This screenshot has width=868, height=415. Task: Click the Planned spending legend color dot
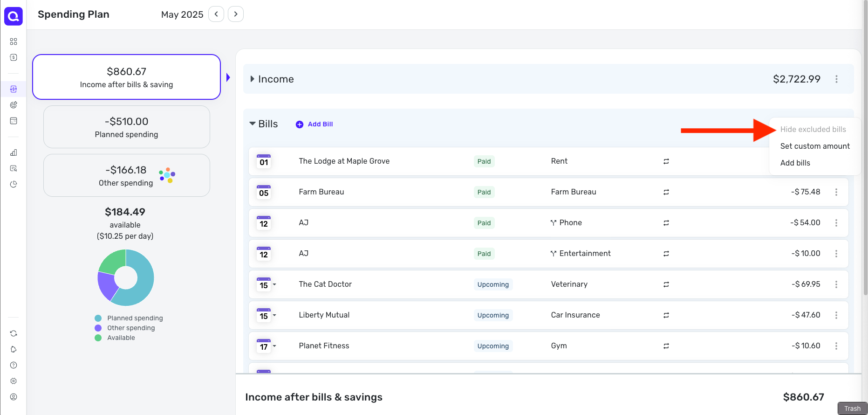click(98, 318)
